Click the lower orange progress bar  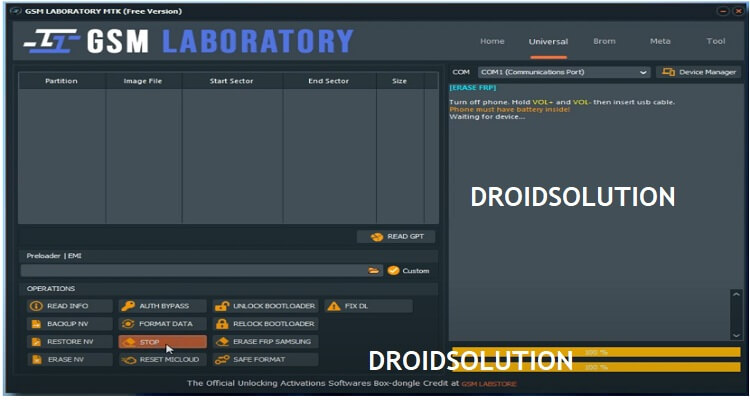pyautogui.click(x=596, y=367)
